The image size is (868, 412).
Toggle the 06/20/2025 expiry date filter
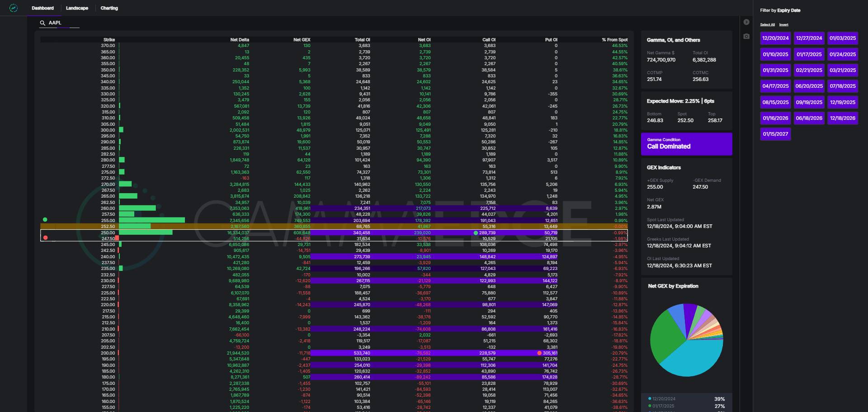809,86
